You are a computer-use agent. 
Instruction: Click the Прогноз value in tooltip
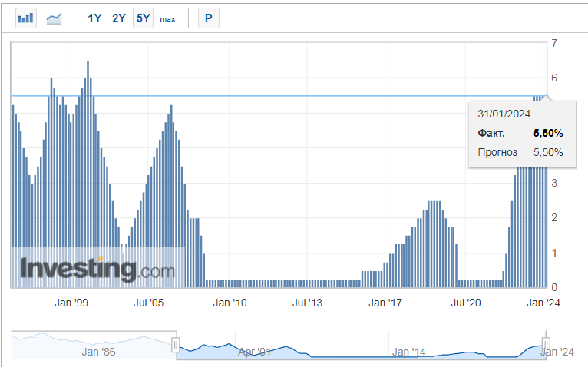click(x=548, y=152)
